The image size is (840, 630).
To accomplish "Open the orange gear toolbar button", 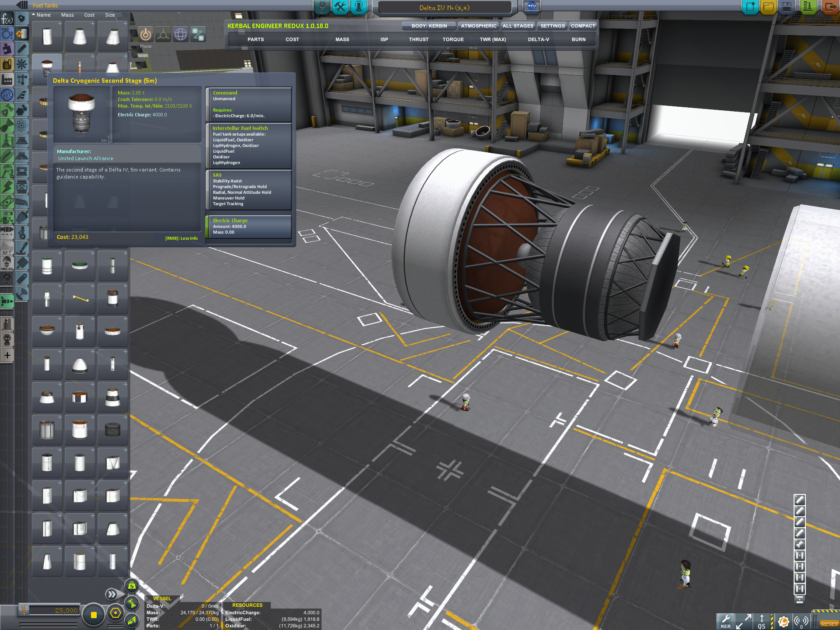I will 783,622.
